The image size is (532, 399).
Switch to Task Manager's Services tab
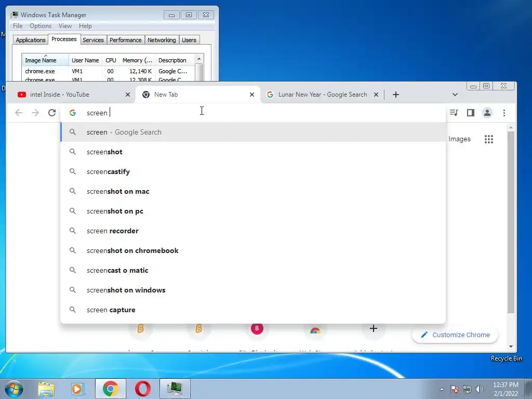click(93, 40)
